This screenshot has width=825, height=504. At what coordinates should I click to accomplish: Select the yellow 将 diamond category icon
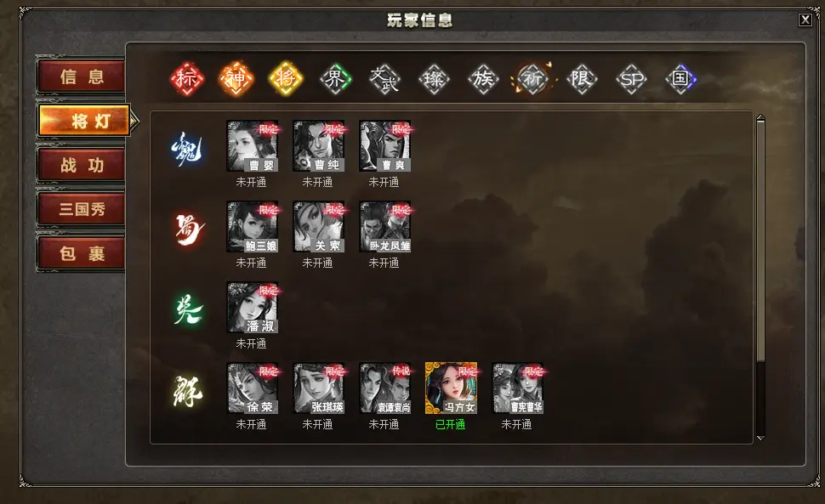(286, 79)
